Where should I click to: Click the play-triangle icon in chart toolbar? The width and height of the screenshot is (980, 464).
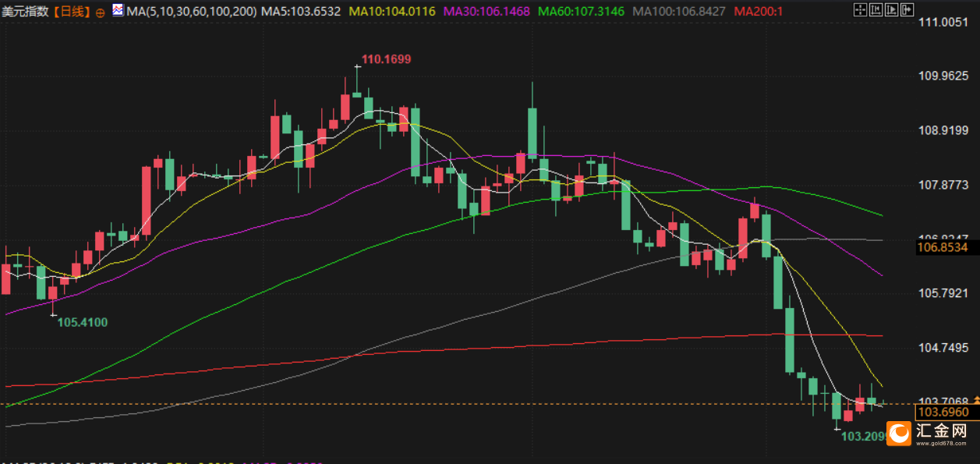(891, 10)
